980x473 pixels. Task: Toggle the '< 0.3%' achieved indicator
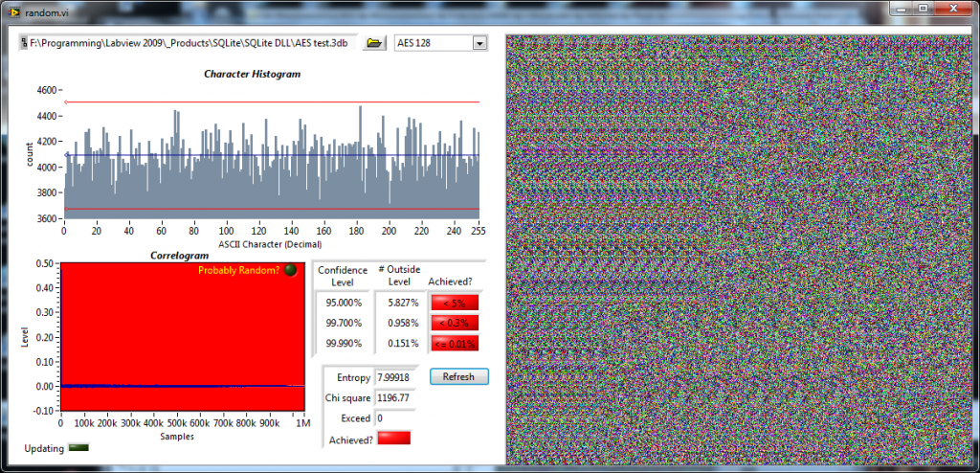pyautogui.click(x=455, y=323)
